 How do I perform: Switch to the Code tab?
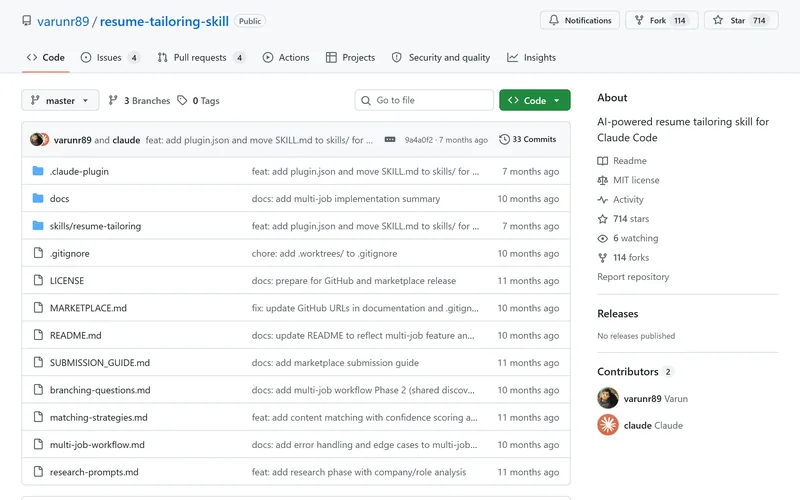point(46,58)
